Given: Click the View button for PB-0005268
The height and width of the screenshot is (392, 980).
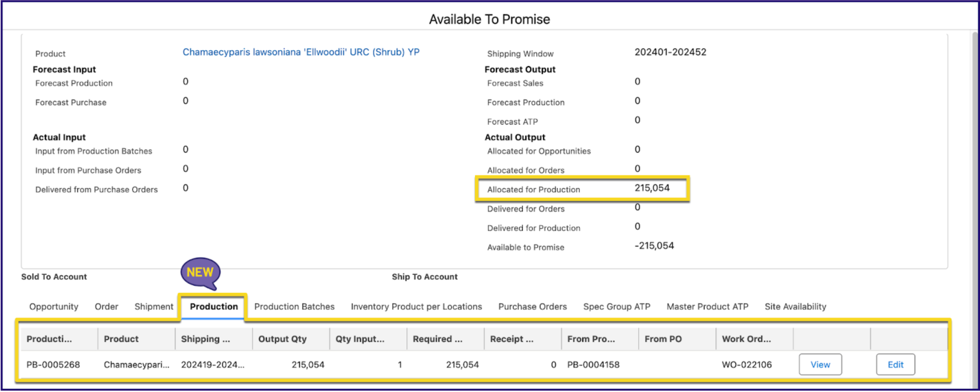Looking at the screenshot, I should (820, 365).
